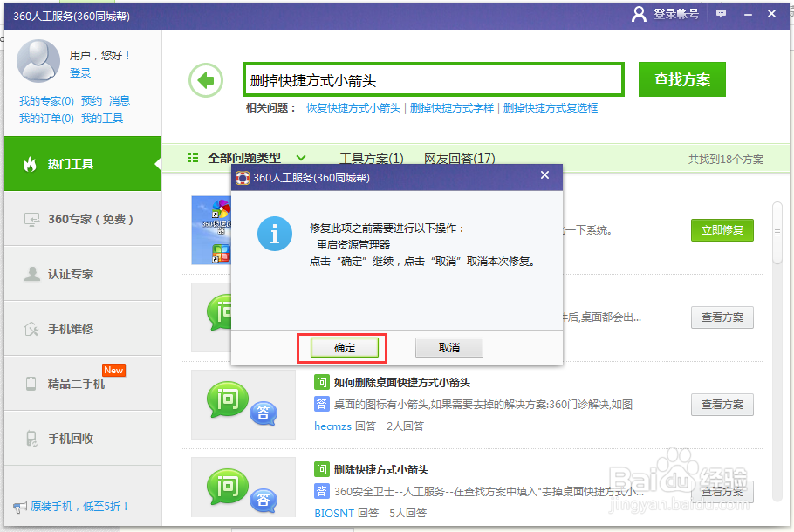
Task: Open result title 如何删除桌面快捷方式小箭头
Action: (x=402, y=382)
